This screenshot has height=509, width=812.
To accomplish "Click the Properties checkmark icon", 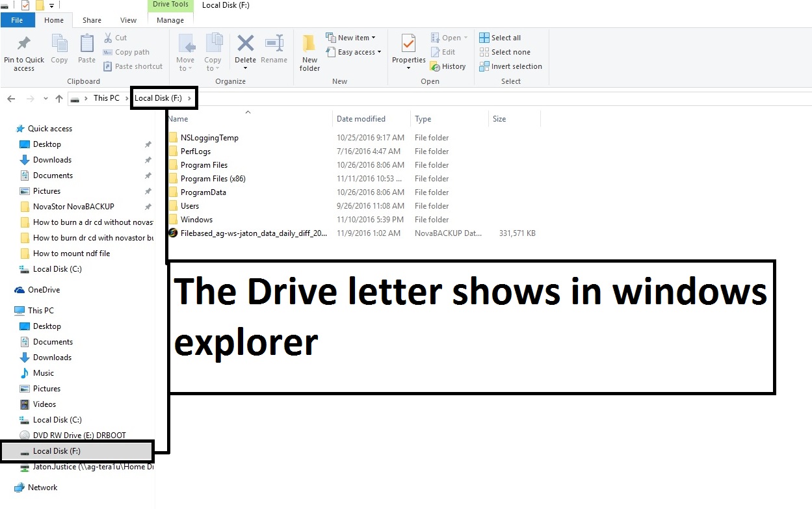I will [408, 44].
